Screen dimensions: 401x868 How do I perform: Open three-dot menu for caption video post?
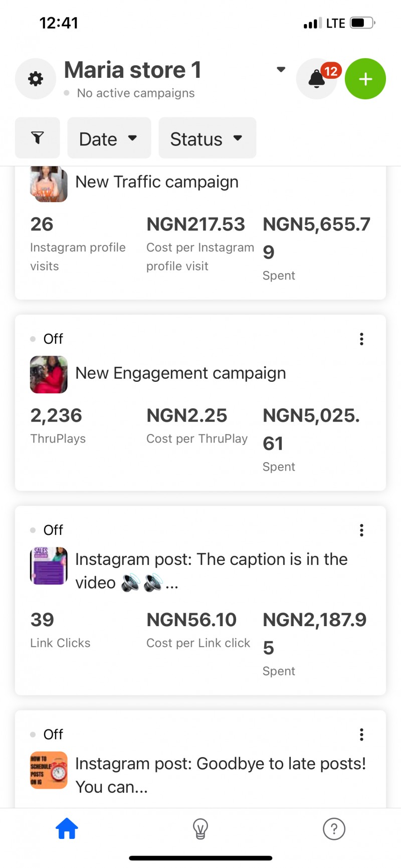click(x=361, y=530)
